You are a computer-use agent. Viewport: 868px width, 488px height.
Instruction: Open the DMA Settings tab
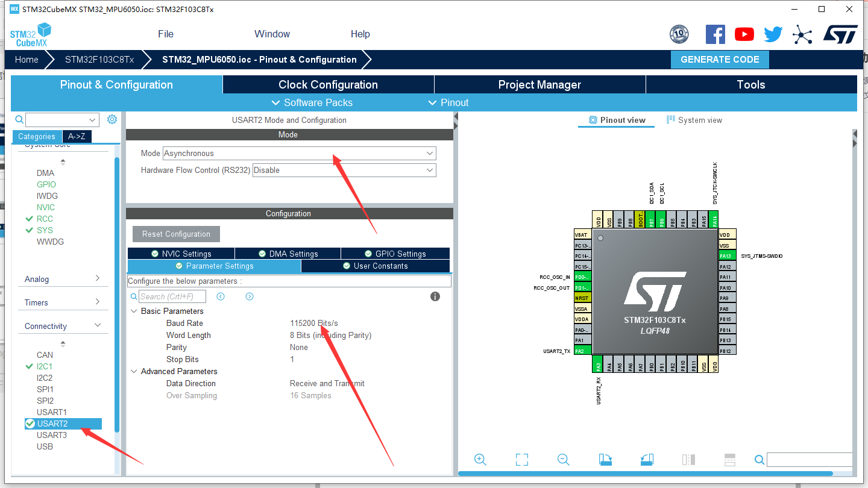(288, 254)
